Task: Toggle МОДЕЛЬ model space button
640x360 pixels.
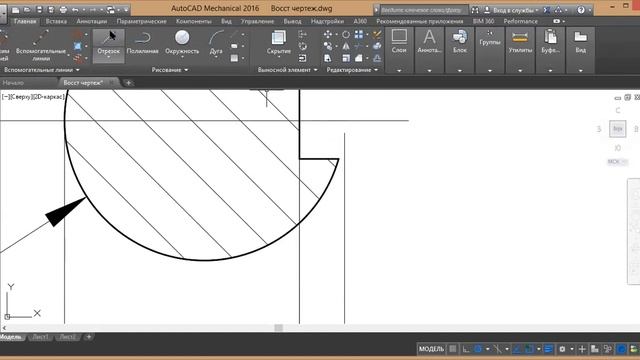Action: (x=431, y=349)
